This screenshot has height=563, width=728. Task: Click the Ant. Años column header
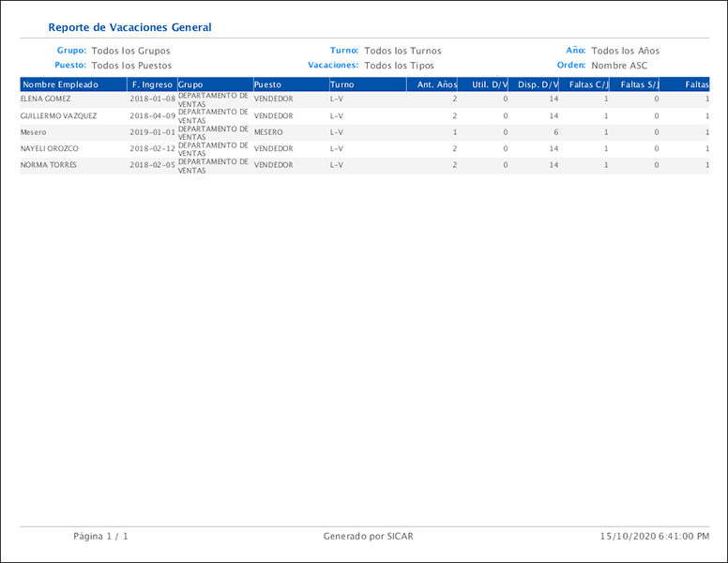point(437,84)
